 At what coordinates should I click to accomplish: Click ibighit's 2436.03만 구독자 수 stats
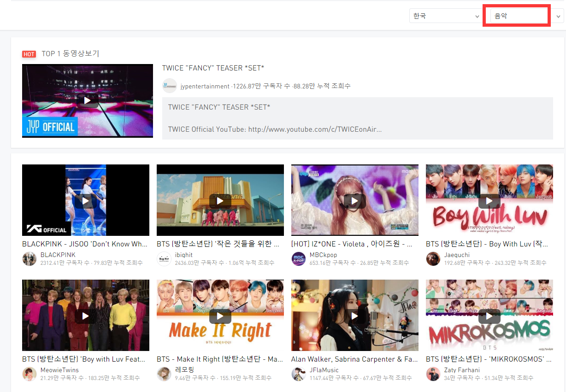[200, 263]
